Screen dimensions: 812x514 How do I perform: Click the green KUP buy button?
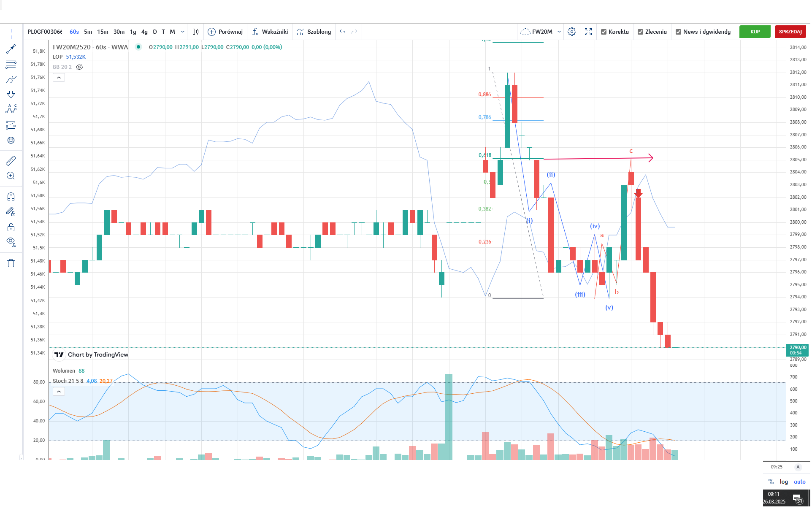point(755,32)
